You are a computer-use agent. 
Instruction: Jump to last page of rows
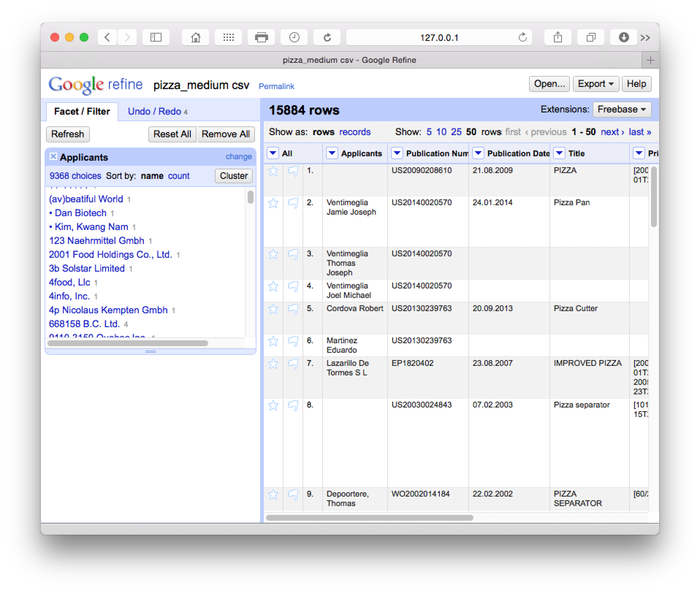pyautogui.click(x=640, y=132)
